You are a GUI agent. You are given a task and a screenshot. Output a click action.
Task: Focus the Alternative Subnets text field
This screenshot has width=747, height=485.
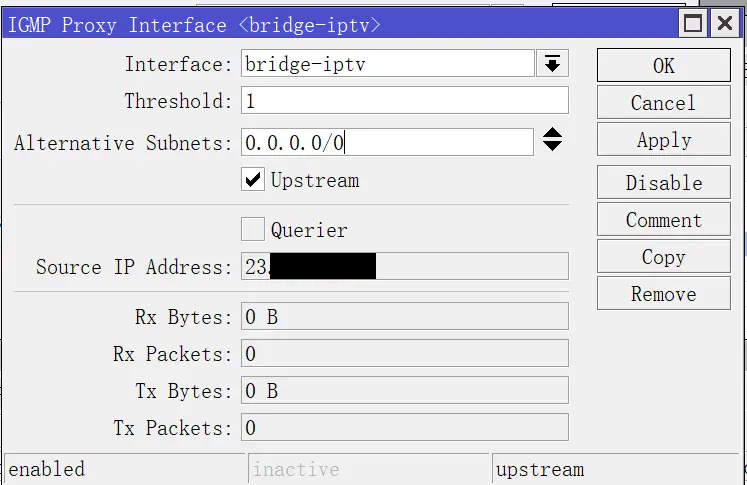(387, 141)
